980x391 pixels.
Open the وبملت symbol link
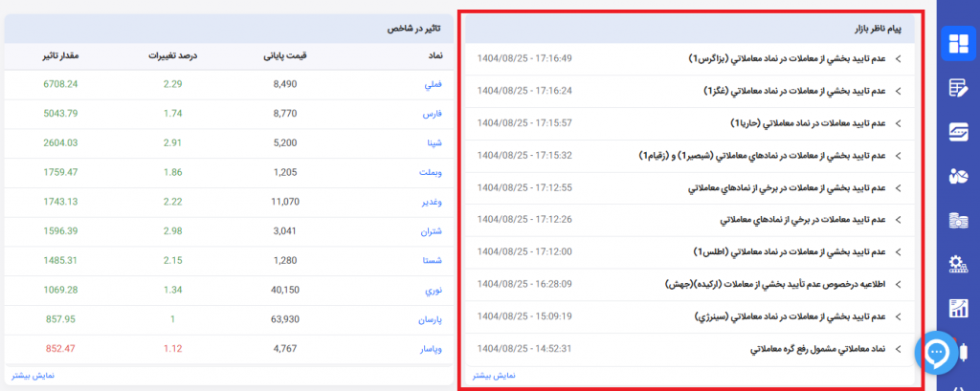(x=432, y=172)
